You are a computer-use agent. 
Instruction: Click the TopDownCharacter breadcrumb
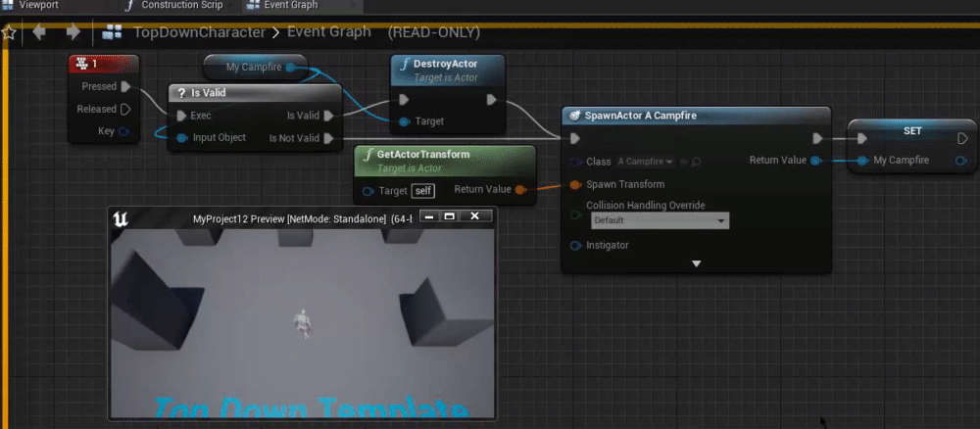click(x=199, y=32)
